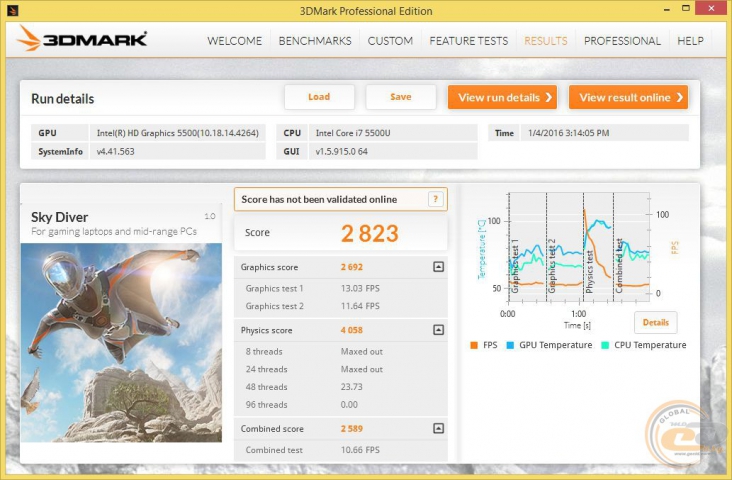Open the Feature Tests tab
The image size is (732, 480).
pos(469,41)
